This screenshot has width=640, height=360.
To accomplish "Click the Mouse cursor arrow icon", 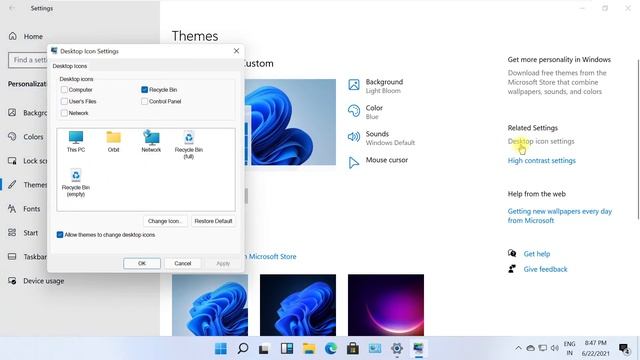I will click(354, 162).
